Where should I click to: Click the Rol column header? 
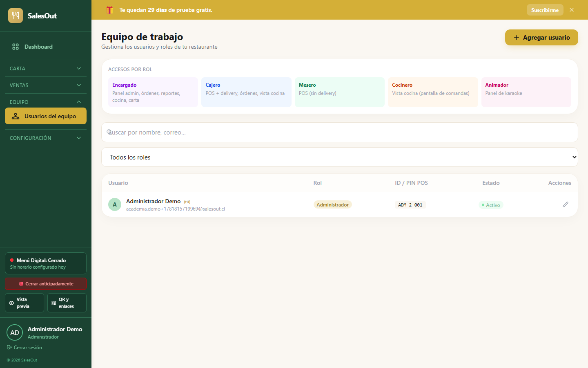pos(318,183)
